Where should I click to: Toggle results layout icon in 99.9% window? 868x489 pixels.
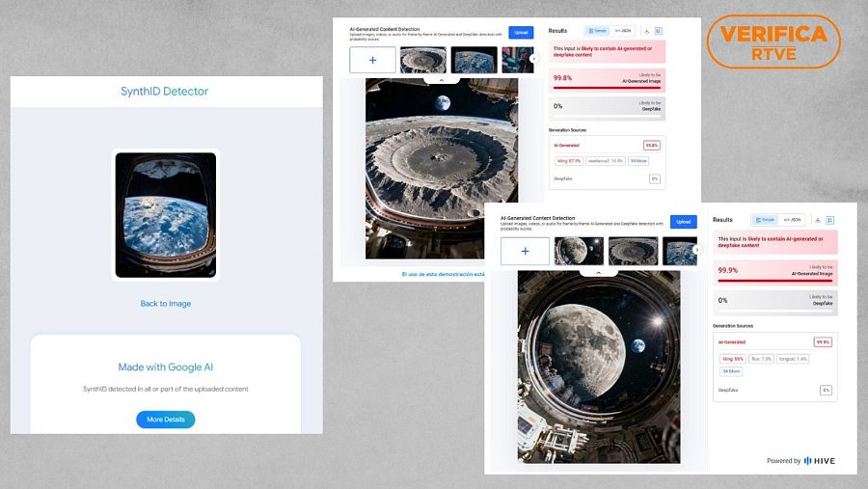(829, 220)
